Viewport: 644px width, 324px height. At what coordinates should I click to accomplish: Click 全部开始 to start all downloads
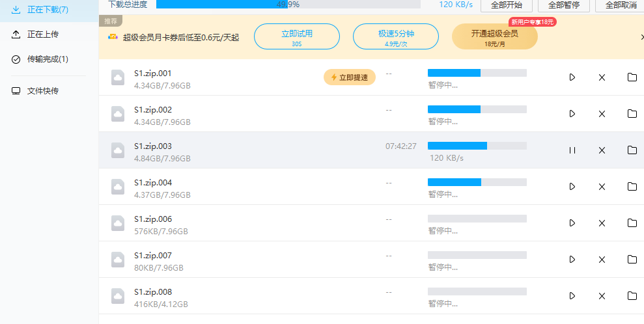tap(507, 5)
